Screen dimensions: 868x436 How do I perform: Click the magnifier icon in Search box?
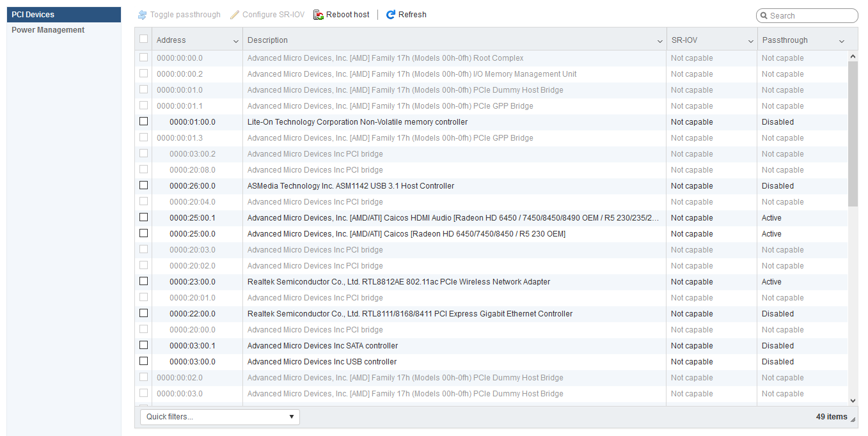click(764, 16)
